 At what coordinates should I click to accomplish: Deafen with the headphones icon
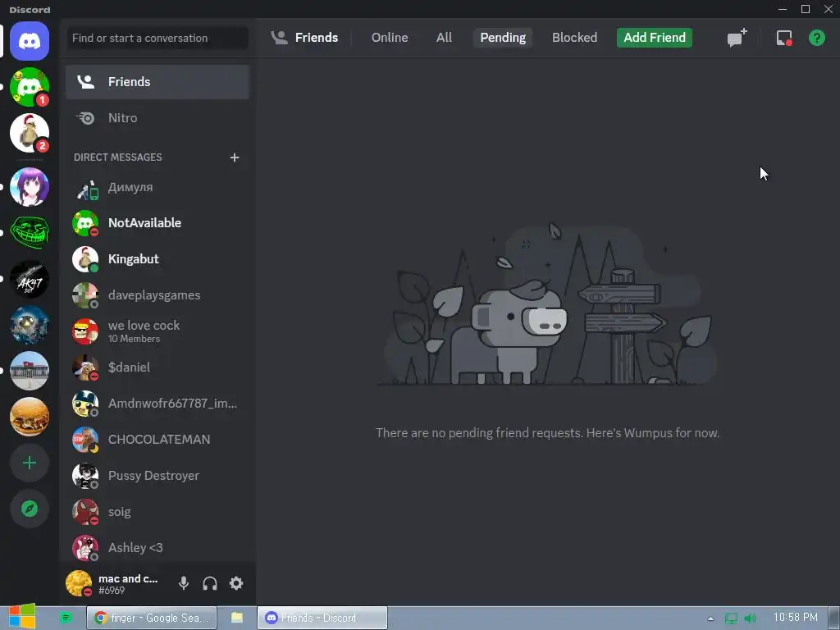[210, 583]
